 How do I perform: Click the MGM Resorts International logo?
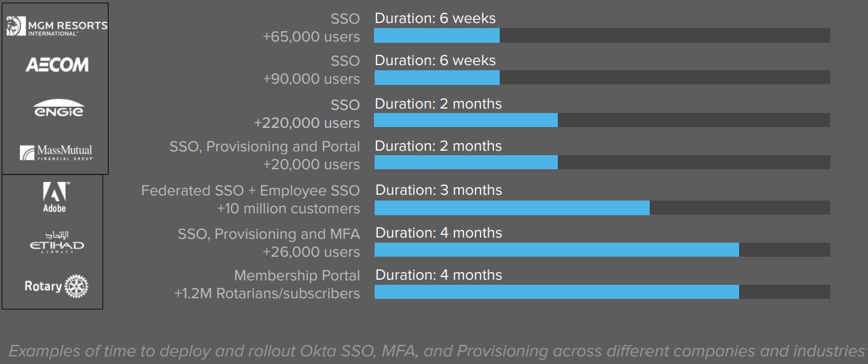57,27
